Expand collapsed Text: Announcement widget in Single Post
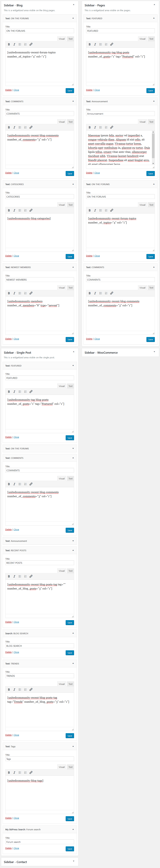The height and width of the screenshot is (868, 160). tap(73, 541)
